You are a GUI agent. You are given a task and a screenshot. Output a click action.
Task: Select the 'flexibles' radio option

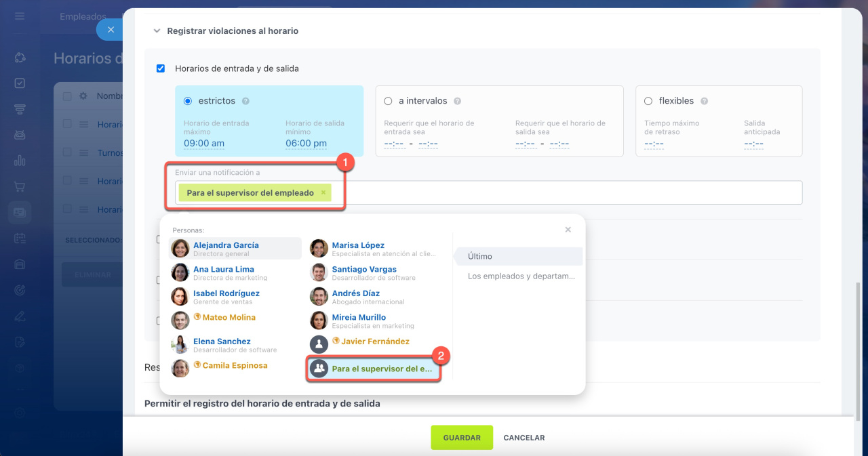[x=648, y=101]
